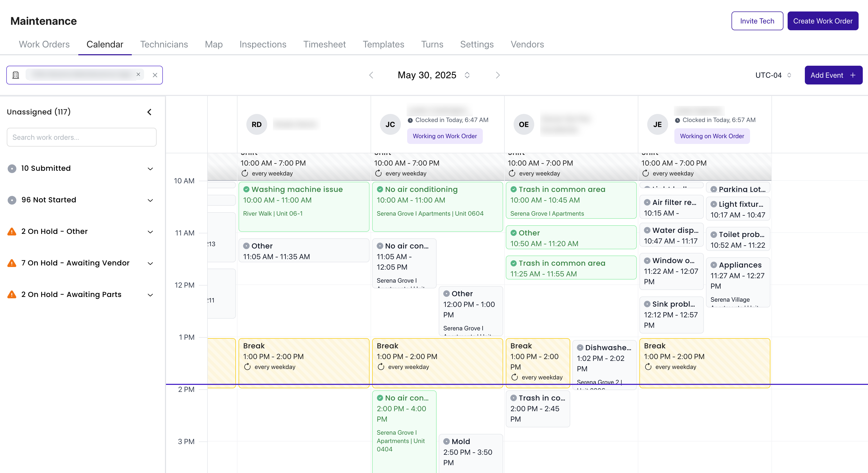Focus the Search work orders field

[81, 137]
